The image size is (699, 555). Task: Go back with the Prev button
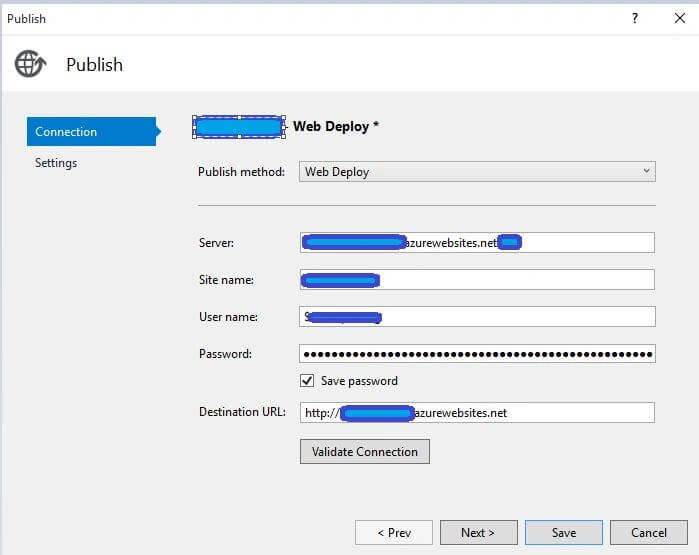coord(394,533)
